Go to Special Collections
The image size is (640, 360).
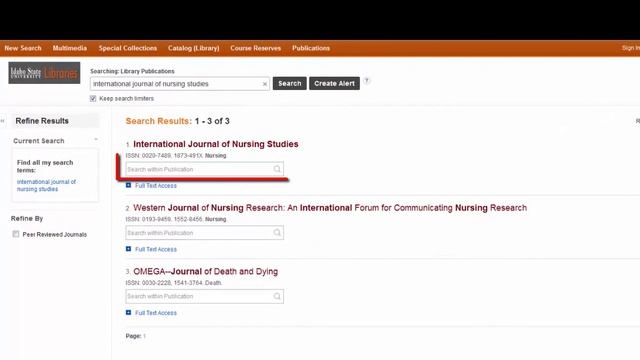click(128, 48)
